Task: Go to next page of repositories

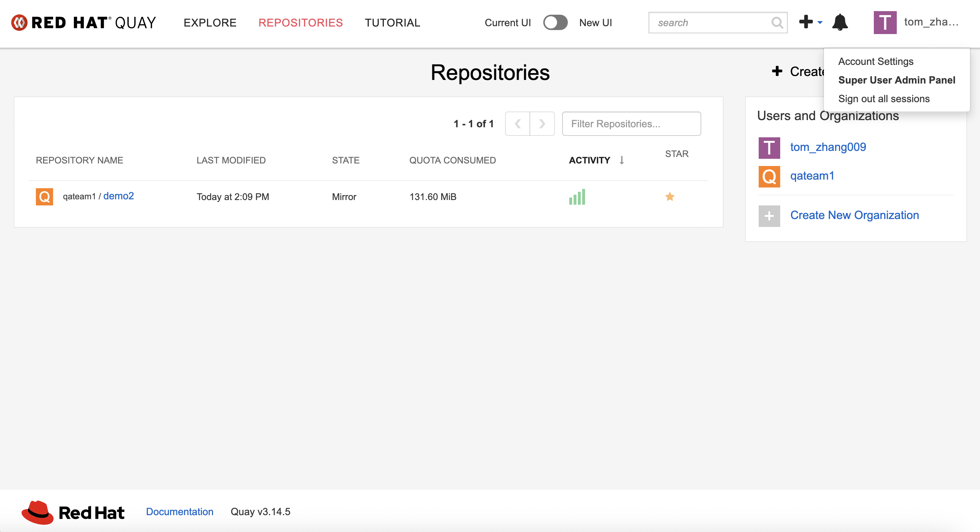Action: (x=542, y=124)
